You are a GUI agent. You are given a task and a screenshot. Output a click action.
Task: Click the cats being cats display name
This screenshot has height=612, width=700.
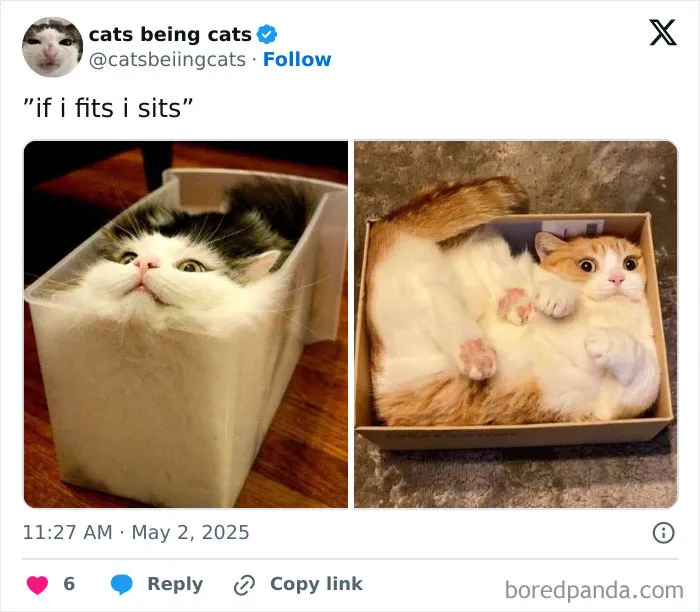(170, 34)
